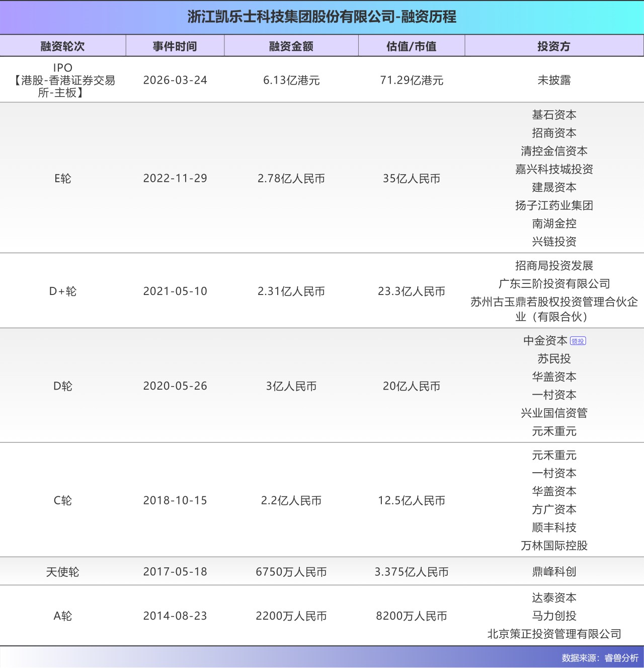Click the 估值/市值 header tab
644x668 pixels.
pyautogui.click(x=411, y=45)
